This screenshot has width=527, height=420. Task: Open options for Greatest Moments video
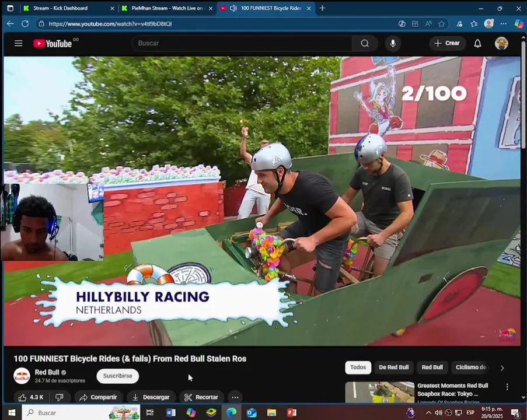(x=507, y=387)
